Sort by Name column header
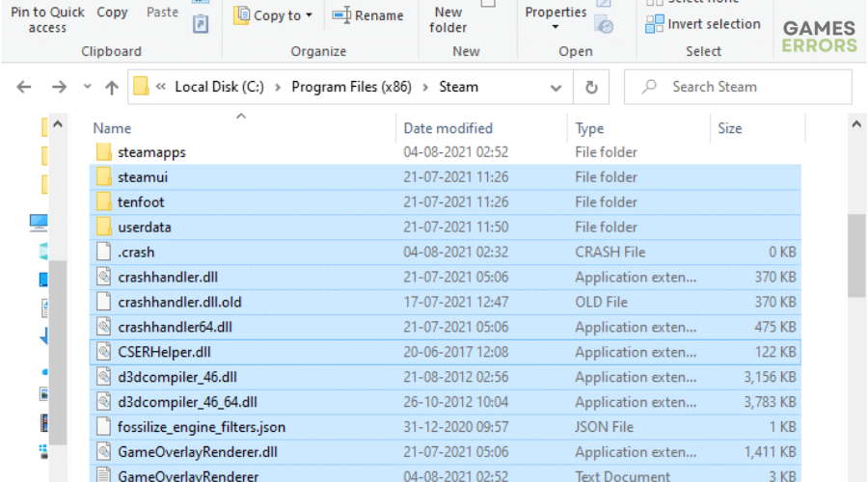868x482 pixels. 113,128
